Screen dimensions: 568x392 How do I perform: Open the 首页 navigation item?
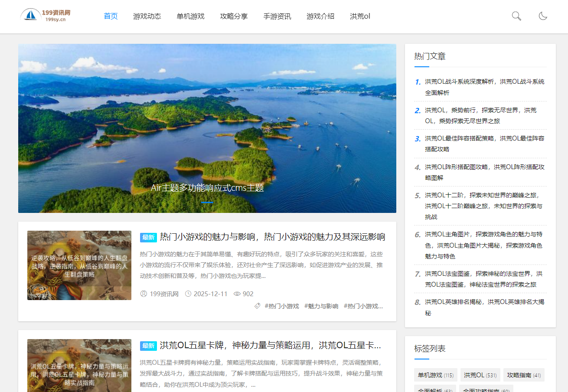110,16
